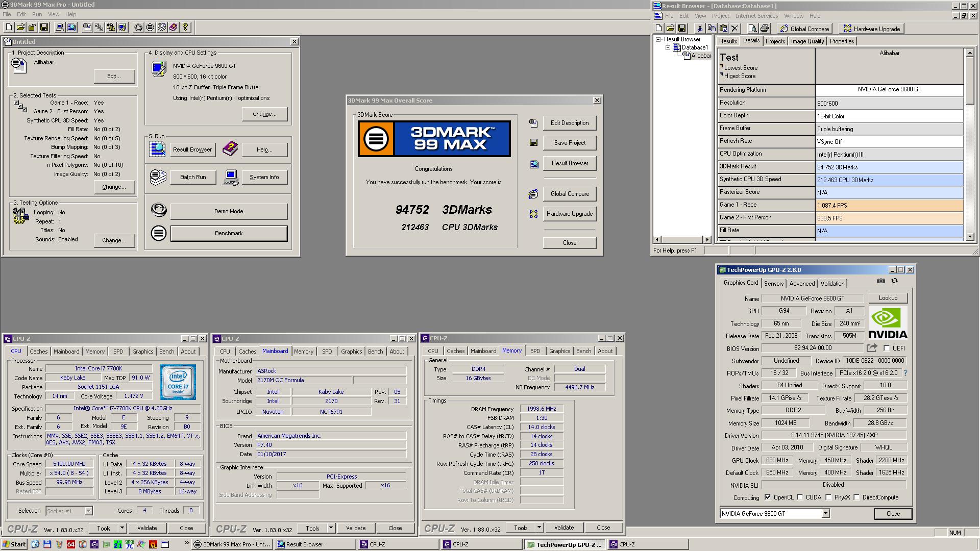Image resolution: width=980 pixels, height=551 pixels.
Task: Click the Testing Options gears icon in 3DMark toolbar
Action: (110, 27)
